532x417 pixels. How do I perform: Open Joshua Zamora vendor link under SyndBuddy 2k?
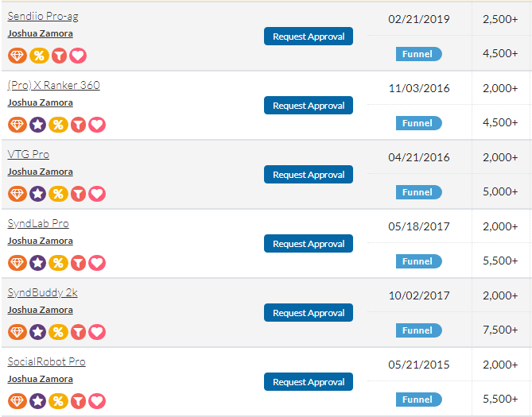pyautogui.click(x=40, y=310)
